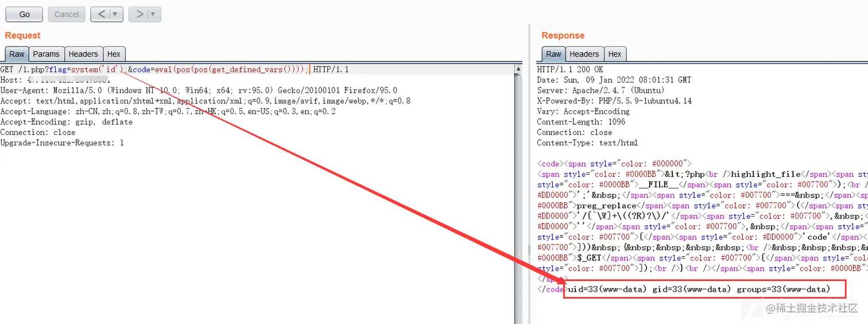Click the Vary: Accept-Encoding line

click(583, 111)
